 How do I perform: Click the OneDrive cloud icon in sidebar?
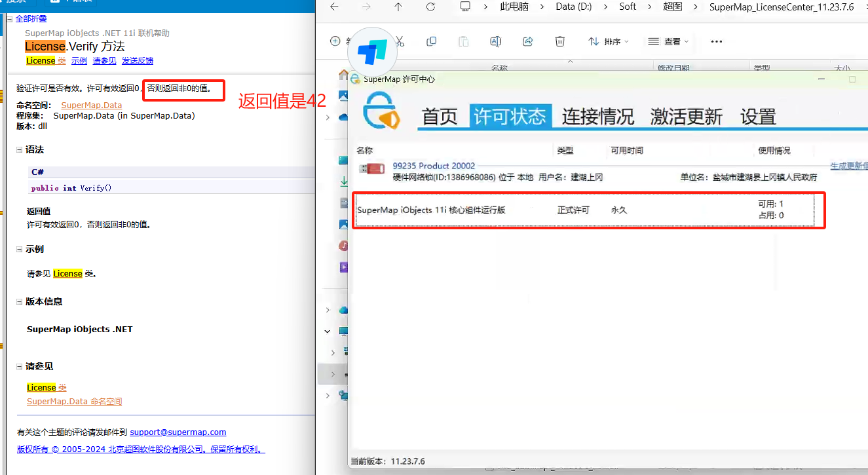coord(343,117)
